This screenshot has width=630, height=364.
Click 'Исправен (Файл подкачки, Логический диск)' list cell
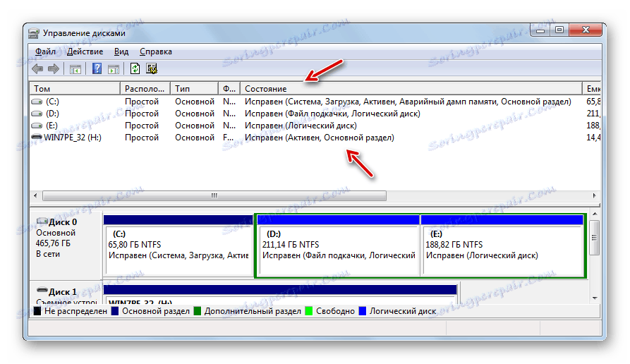coord(332,114)
